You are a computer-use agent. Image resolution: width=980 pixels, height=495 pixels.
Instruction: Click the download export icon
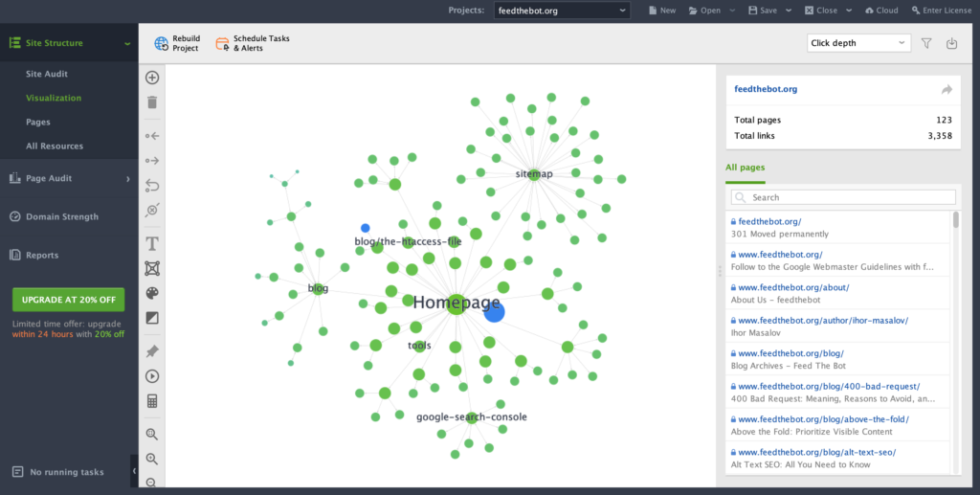pos(951,43)
